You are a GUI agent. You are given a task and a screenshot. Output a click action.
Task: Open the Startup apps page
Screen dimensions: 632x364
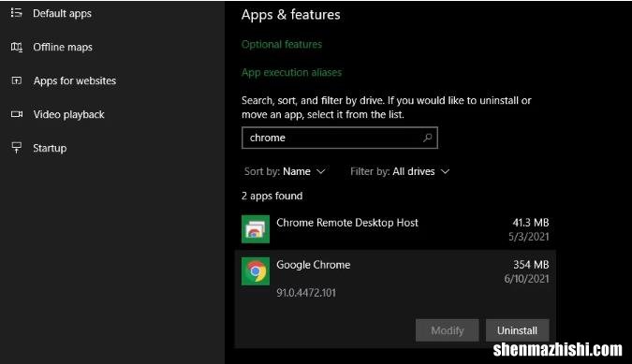click(x=50, y=148)
